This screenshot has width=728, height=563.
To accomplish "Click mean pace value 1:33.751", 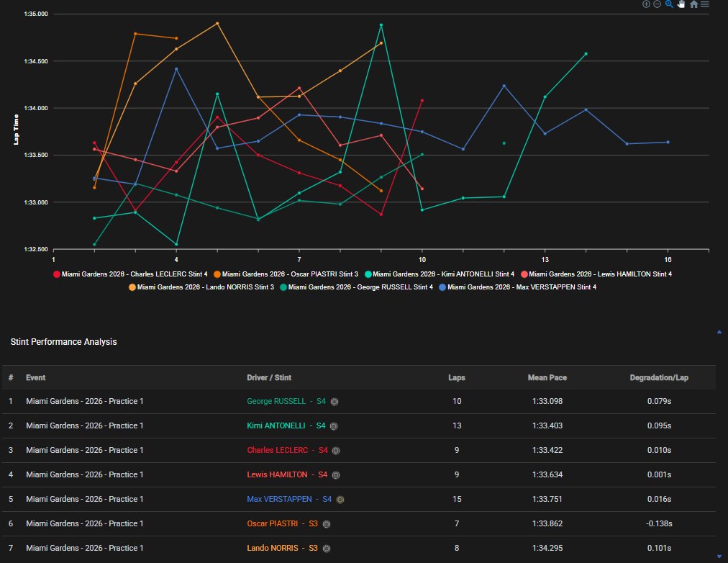I will 547,500.
